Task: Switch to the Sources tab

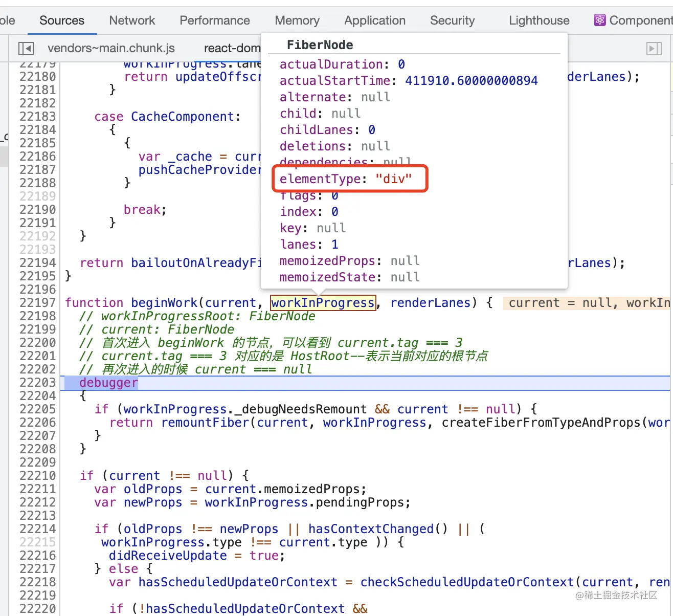Action: pyautogui.click(x=62, y=20)
